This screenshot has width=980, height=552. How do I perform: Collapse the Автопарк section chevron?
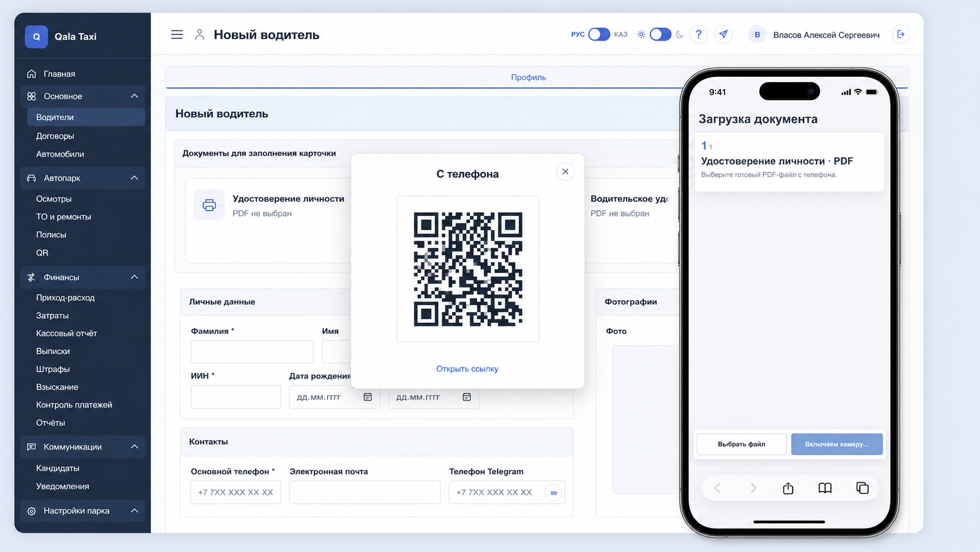(134, 178)
